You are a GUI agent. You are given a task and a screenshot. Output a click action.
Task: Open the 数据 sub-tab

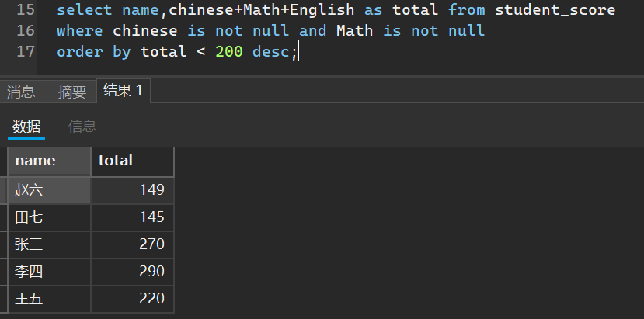pos(26,127)
